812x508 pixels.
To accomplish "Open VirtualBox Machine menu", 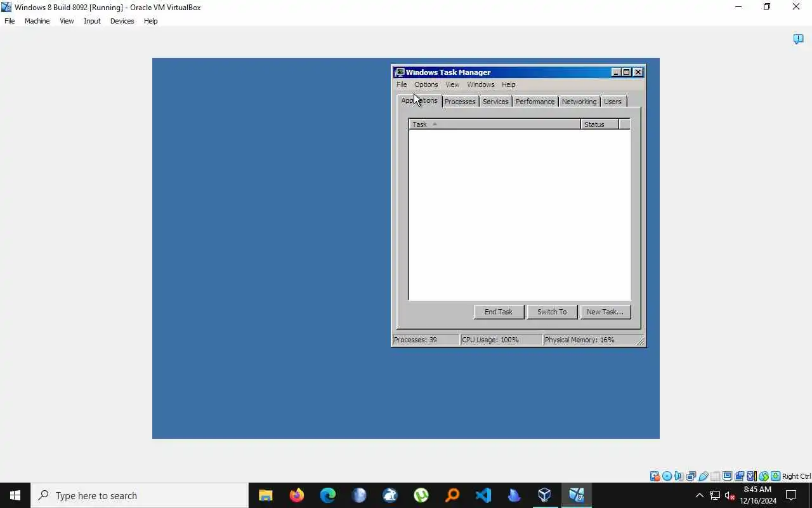I will (x=37, y=21).
